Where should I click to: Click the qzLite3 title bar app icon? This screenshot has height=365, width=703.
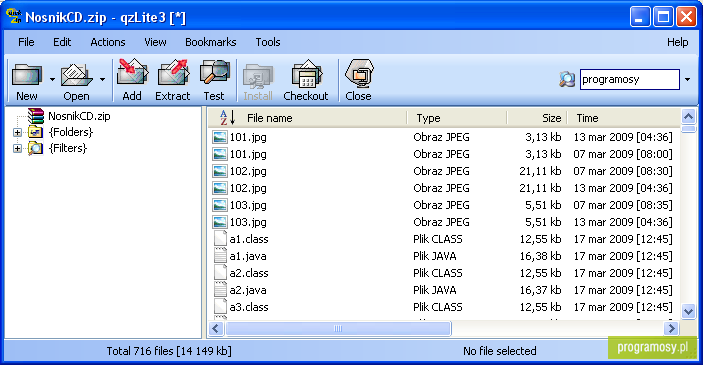point(13,16)
